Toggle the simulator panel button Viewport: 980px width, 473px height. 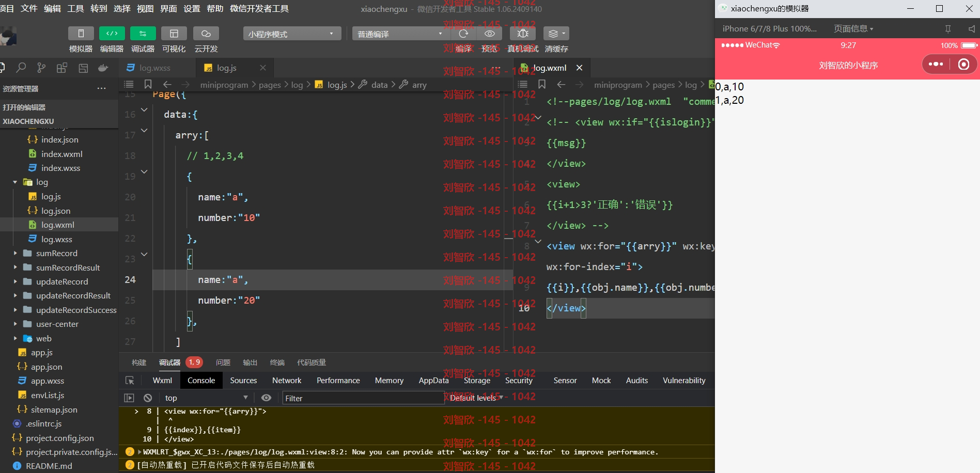(81, 34)
